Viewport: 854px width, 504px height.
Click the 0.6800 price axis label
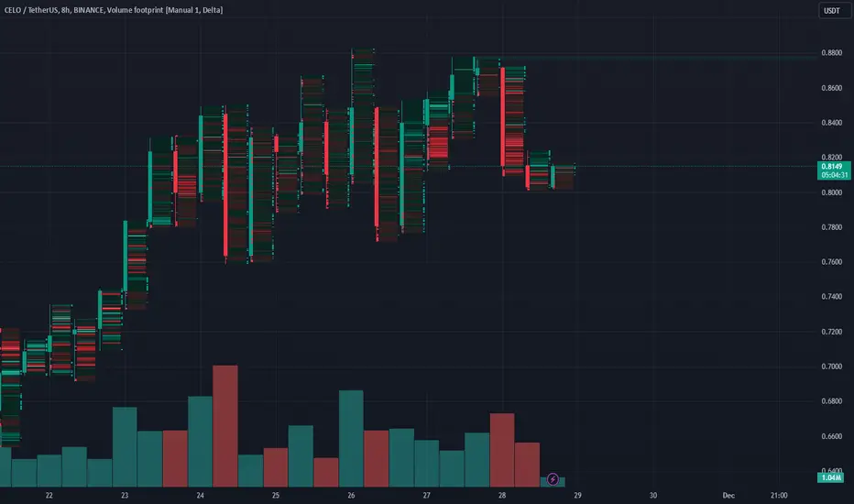832,401
